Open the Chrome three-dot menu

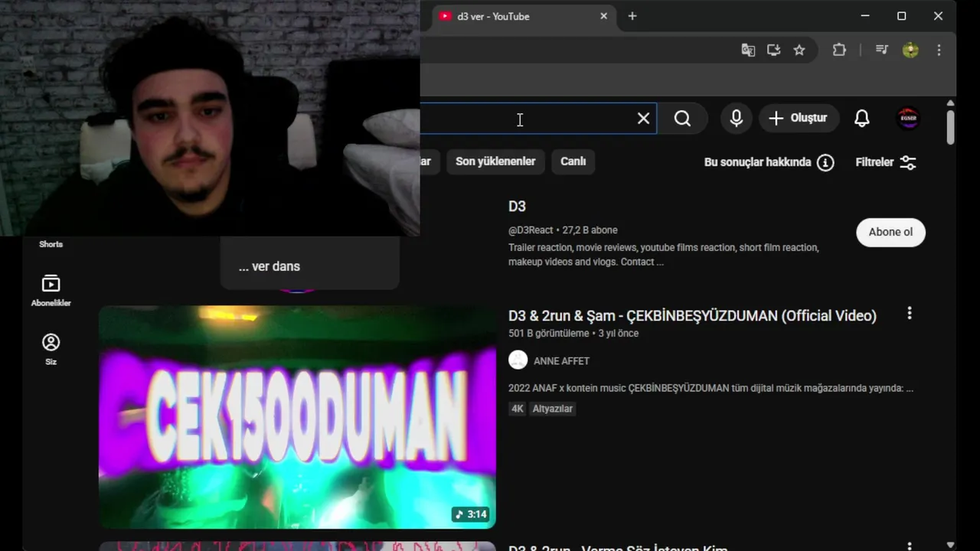point(939,50)
